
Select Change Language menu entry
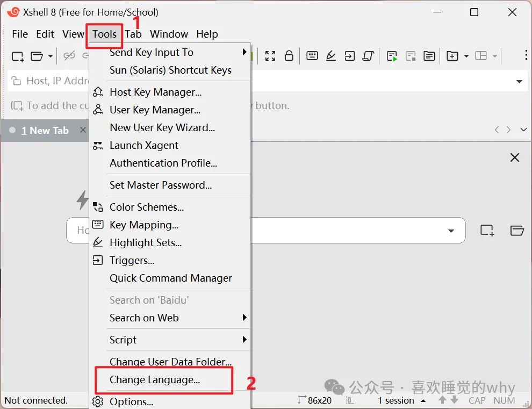[170, 379]
